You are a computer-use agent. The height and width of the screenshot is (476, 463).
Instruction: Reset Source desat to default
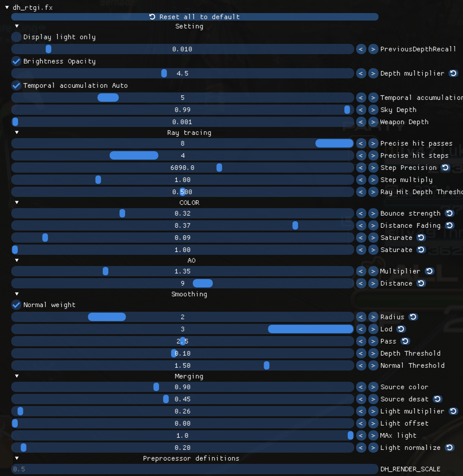point(437,399)
